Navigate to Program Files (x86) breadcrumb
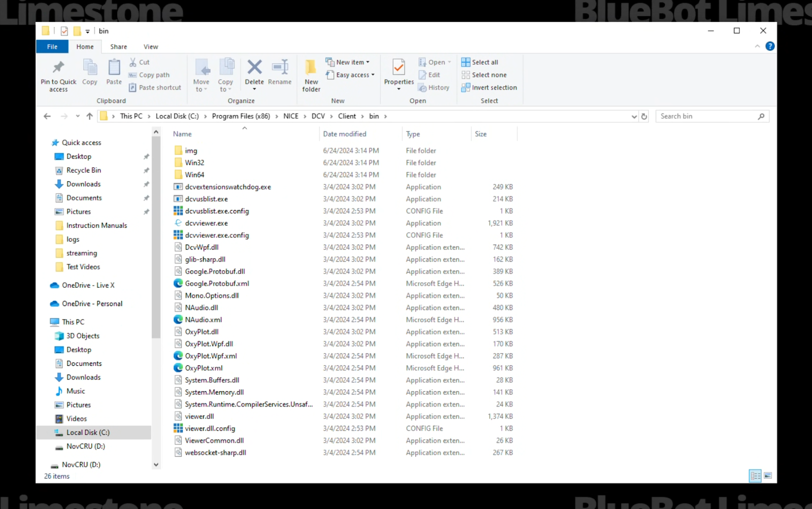Image resolution: width=812 pixels, height=509 pixels. tap(241, 116)
